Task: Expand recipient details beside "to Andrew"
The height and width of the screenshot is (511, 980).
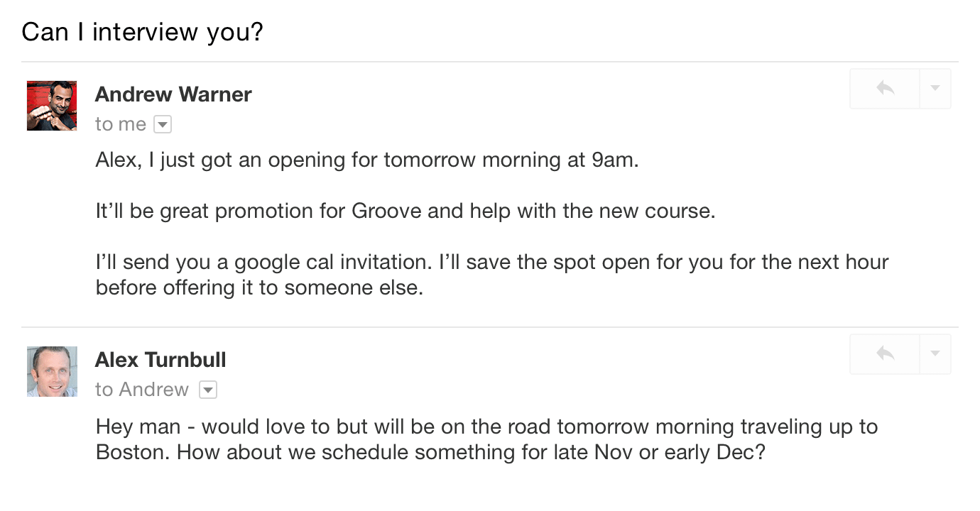Action: pyautogui.click(x=208, y=390)
